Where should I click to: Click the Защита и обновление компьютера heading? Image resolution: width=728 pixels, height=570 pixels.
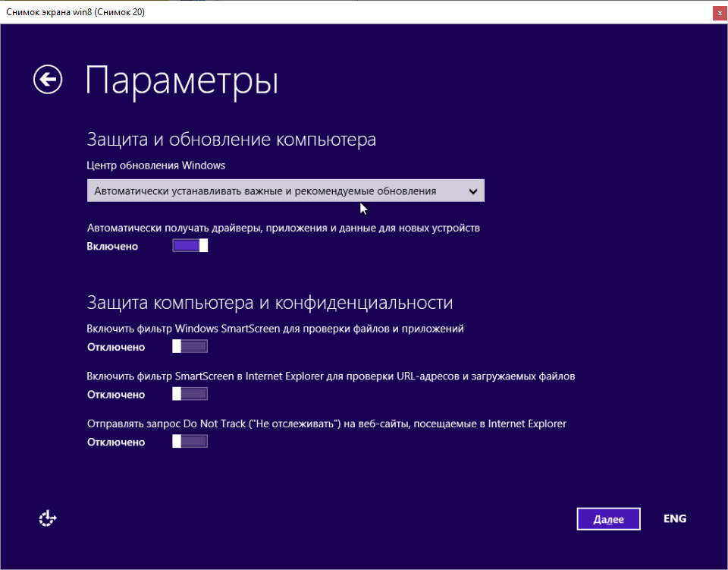(231, 140)
